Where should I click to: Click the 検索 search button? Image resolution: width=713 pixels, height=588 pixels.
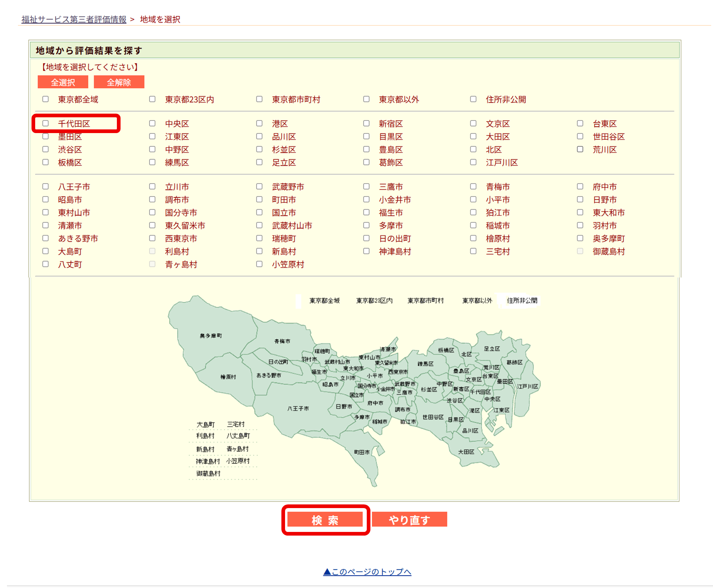pos(325,519)
